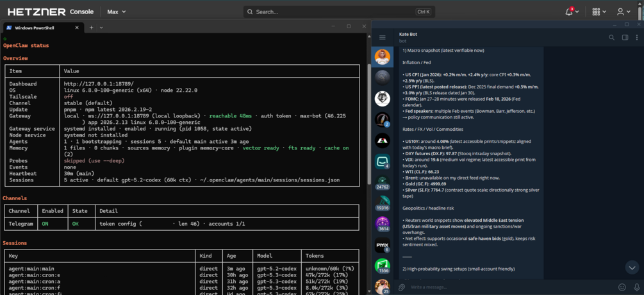The height and width of the screenshot is (295, 644).
Task: Click 'cache on' in Memory row
Action: click(x=336, y=148)
